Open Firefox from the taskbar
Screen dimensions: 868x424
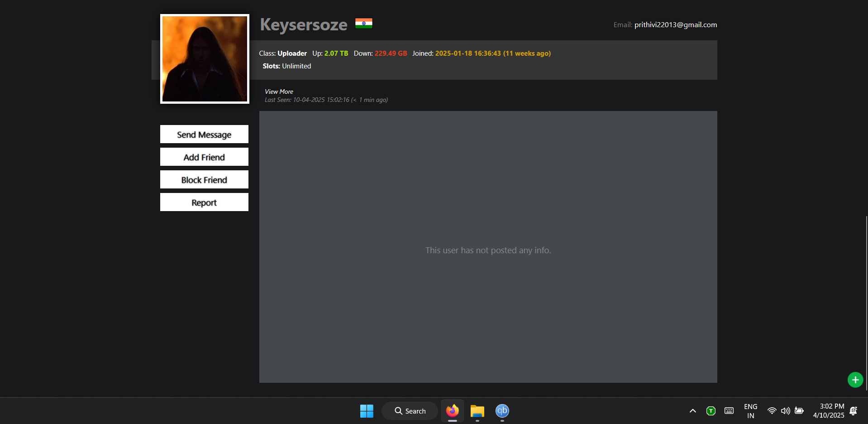(452, 411)
